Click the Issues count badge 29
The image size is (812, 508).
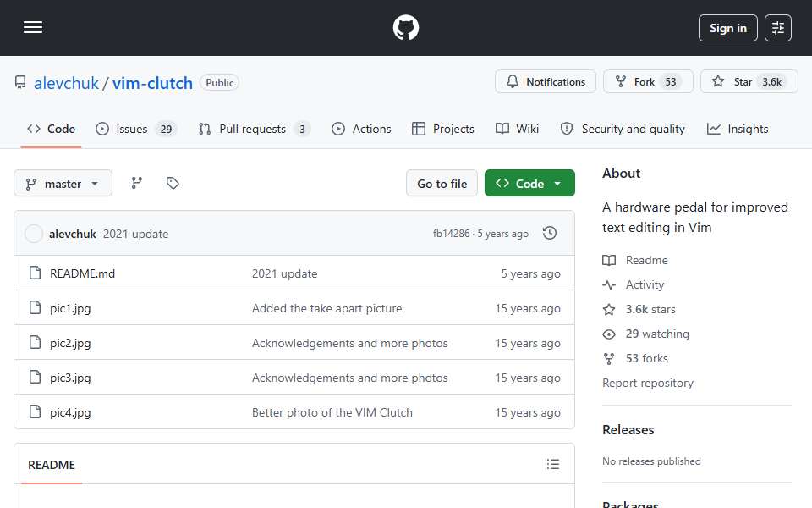(x=166, y=129)
